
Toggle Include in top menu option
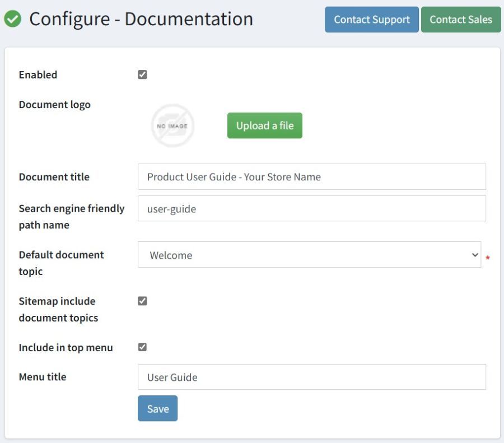[142, 346]
